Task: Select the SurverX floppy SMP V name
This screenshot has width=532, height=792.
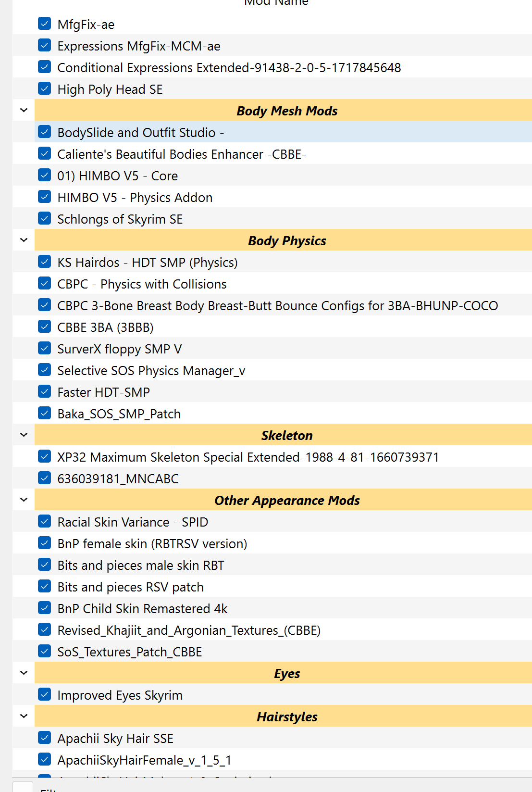Action: [120, 349]
